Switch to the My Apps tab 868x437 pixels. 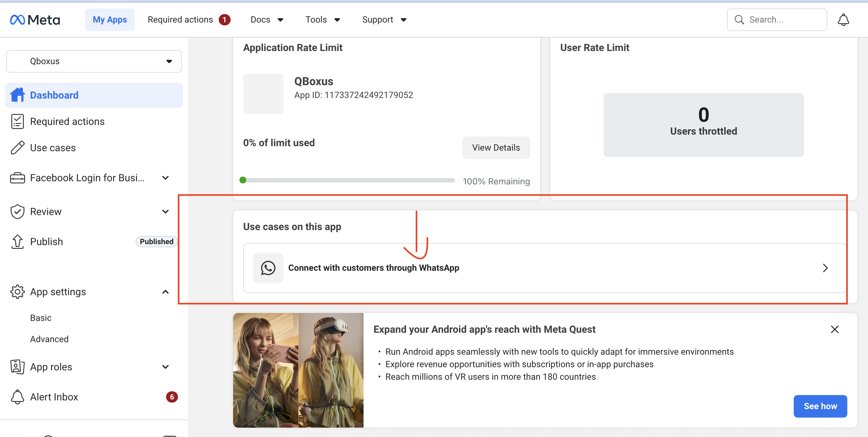tap(110, 20)
